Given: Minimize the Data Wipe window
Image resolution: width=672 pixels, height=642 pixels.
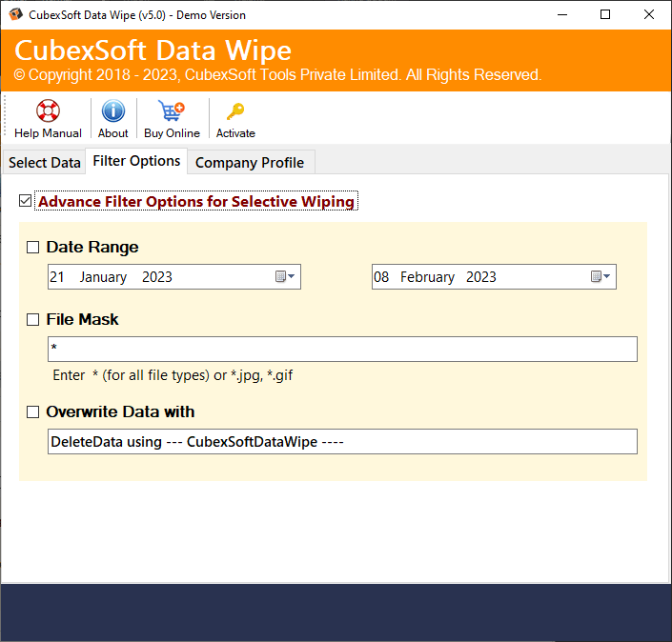Looking at the screenshot, I should [560, 15].
